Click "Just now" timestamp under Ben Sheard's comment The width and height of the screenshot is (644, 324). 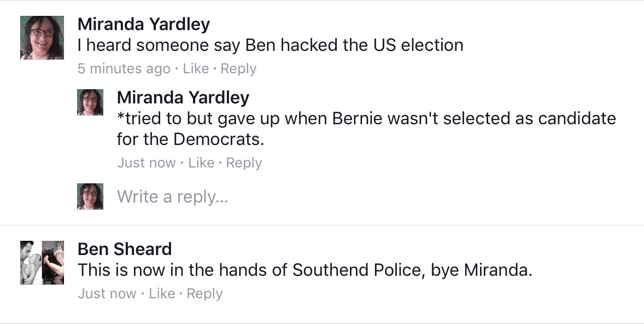[x=107, y=294]
